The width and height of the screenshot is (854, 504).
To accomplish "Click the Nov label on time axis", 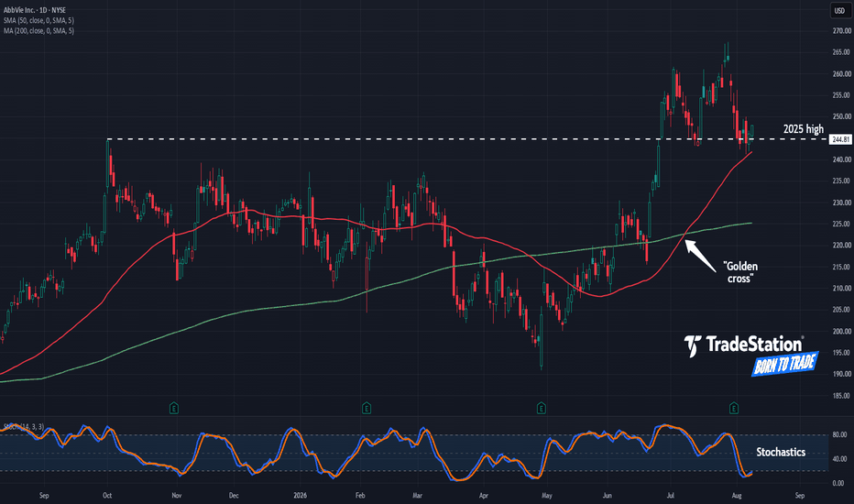I will point(177,495).
